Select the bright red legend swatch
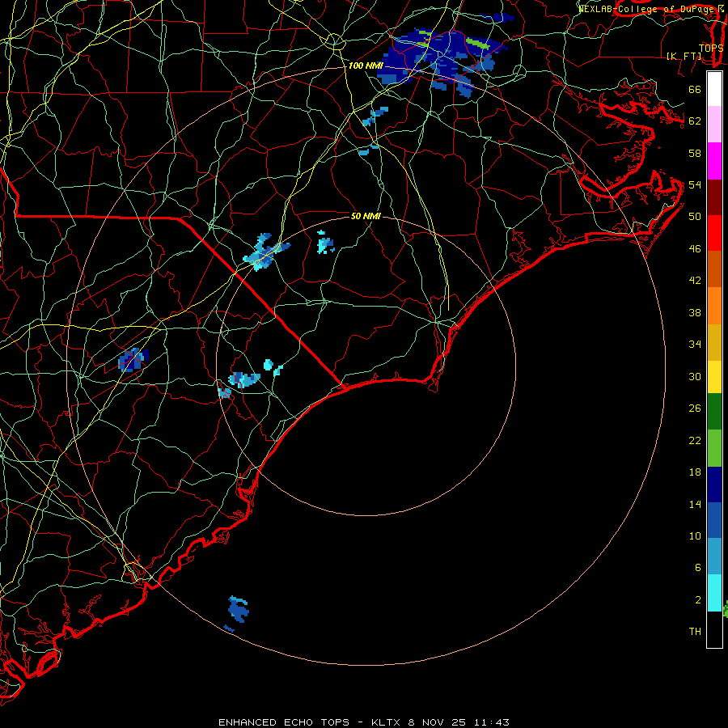Viewport: 728px width, 728px height. pyautogui.click(x=714, y=233)
